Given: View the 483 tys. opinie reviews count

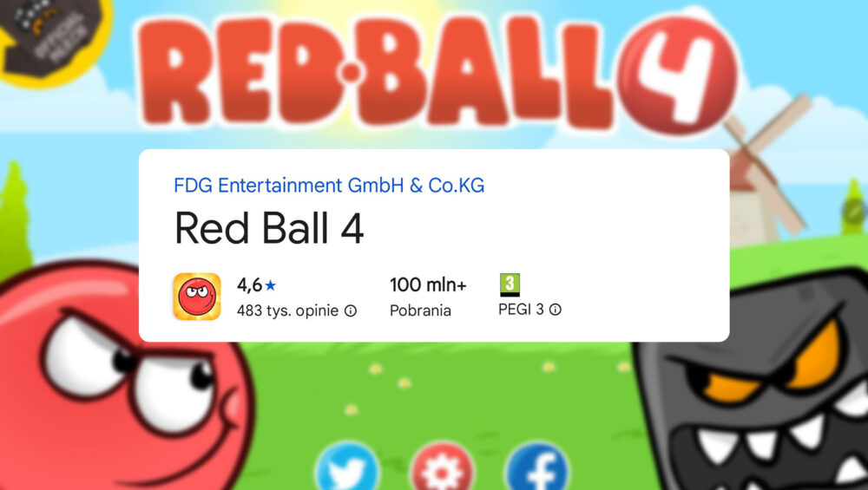Looking at the screenshot, I should click(287, 310).
